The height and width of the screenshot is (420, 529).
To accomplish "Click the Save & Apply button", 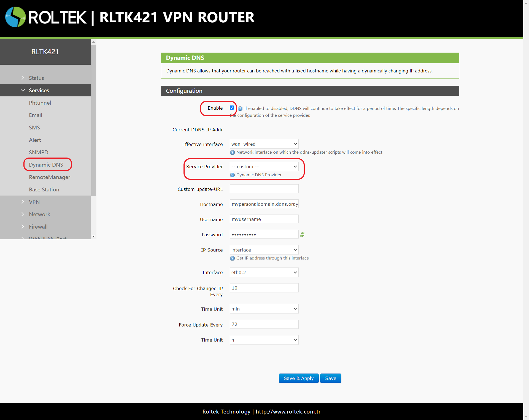I will [x=298, y=378].
